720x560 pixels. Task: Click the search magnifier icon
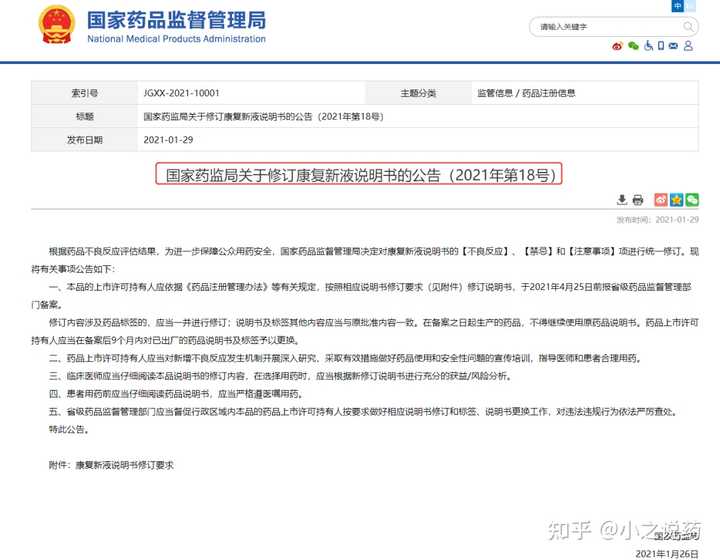point(688,27)
